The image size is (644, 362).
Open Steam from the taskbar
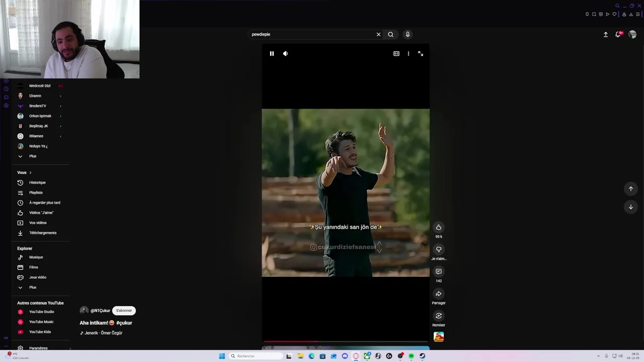422,356
